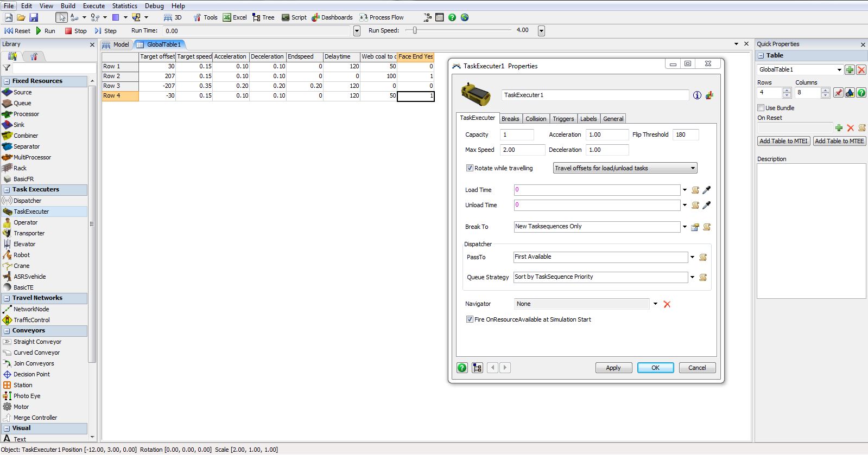
Task: Enable the Use Bundle checkbox
Action: point(761,108)
